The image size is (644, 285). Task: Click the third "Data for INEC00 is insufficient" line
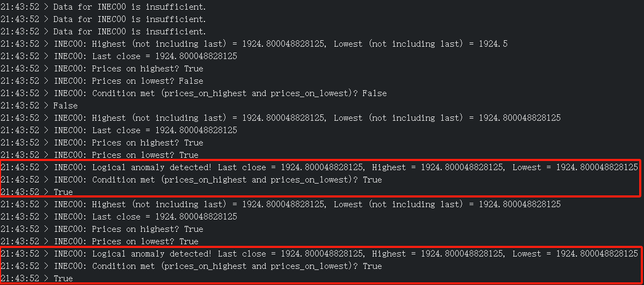click(x=104, y=32)
